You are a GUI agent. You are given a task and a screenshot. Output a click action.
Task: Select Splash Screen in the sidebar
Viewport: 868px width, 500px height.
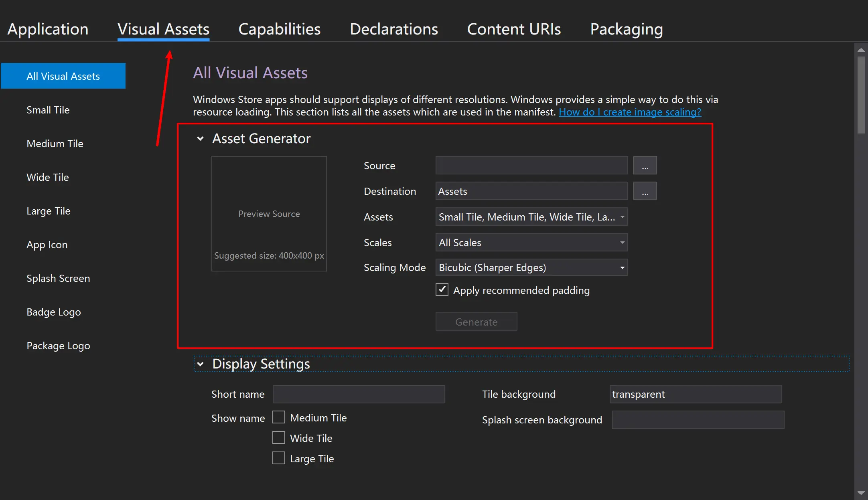coord(58,278)
